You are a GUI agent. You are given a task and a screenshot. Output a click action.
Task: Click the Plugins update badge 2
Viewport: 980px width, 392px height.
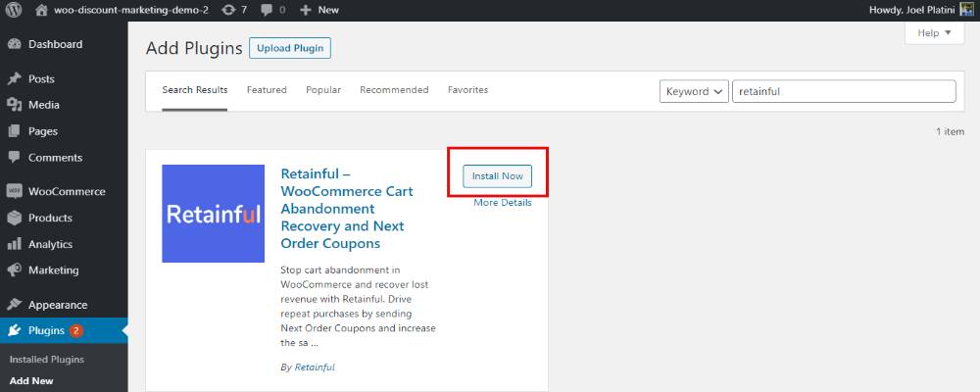pyautogui.click(x=75, y=330)
